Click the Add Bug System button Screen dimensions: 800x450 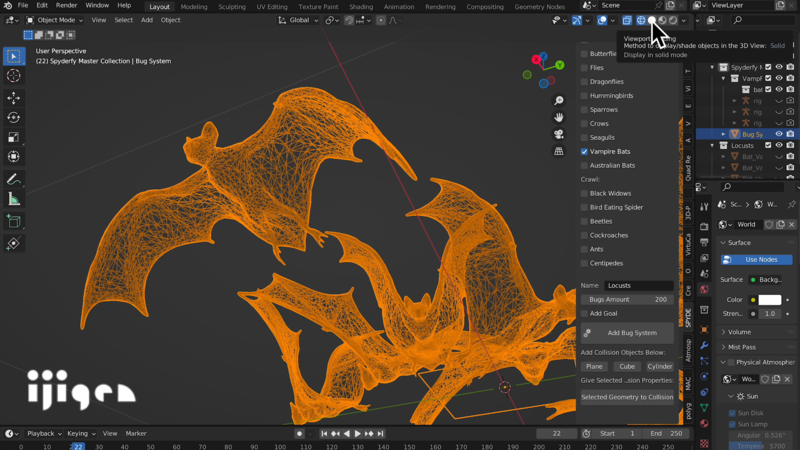(x=627, y=333)
